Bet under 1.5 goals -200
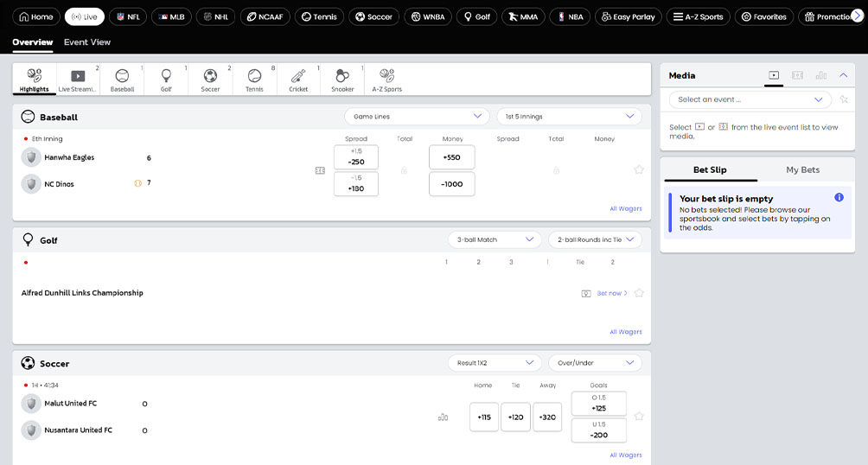 [599, 430]
